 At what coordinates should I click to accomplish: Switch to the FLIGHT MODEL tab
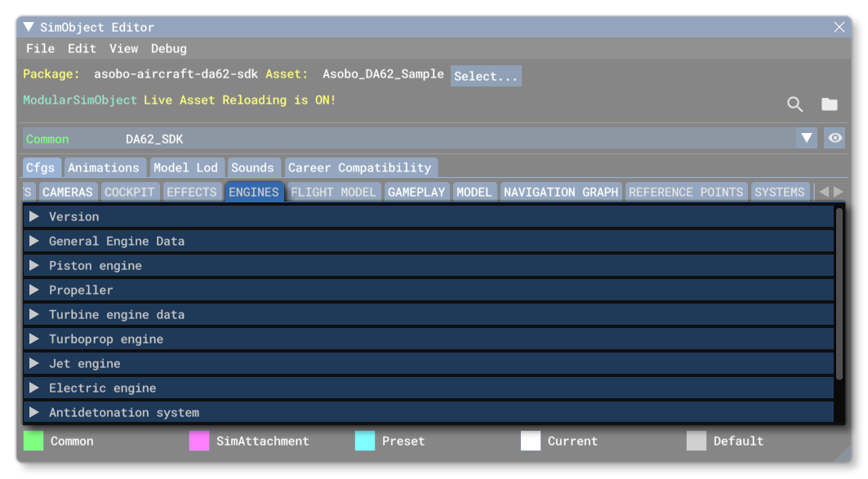coord(333,192)
